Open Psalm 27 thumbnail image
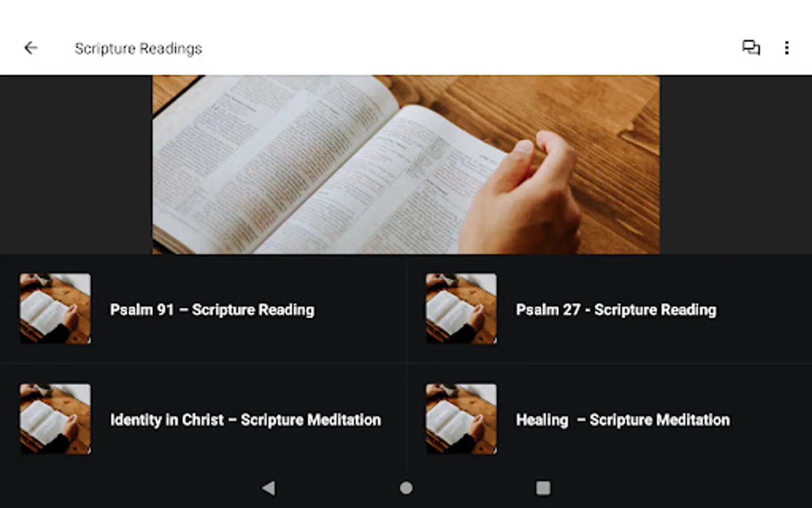 (461, 309)
